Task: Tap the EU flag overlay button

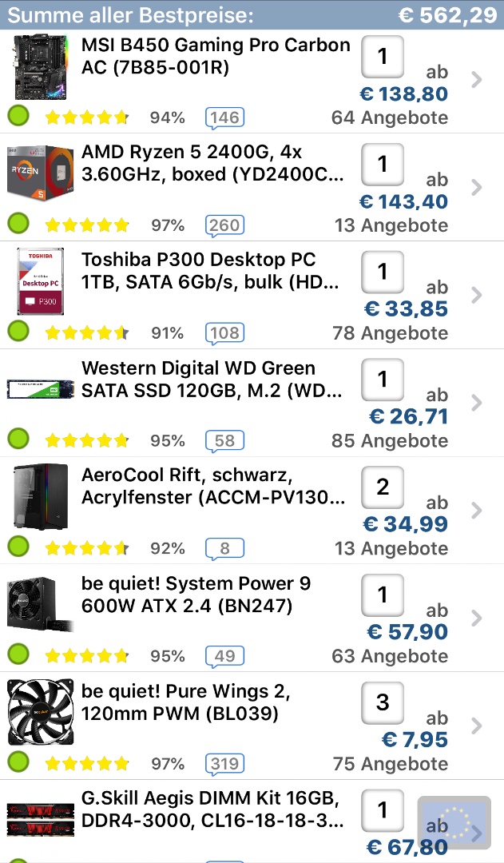Action: coord(454,823)
